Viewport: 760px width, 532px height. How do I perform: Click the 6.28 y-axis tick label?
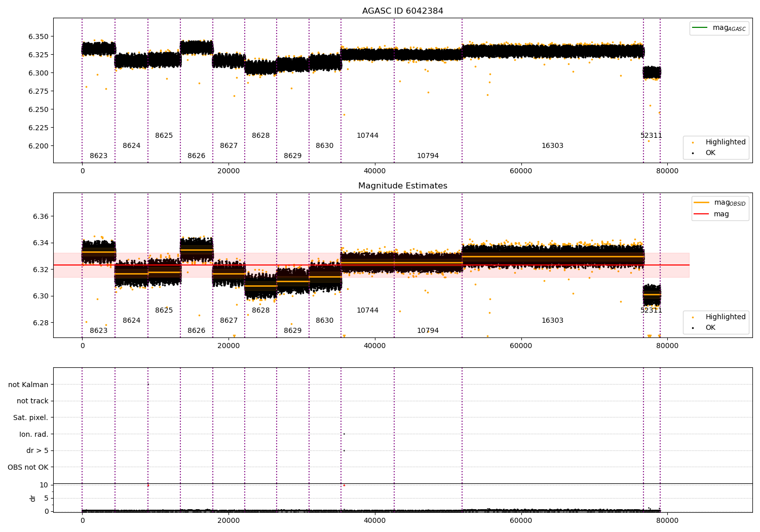(x=41, y=323)
